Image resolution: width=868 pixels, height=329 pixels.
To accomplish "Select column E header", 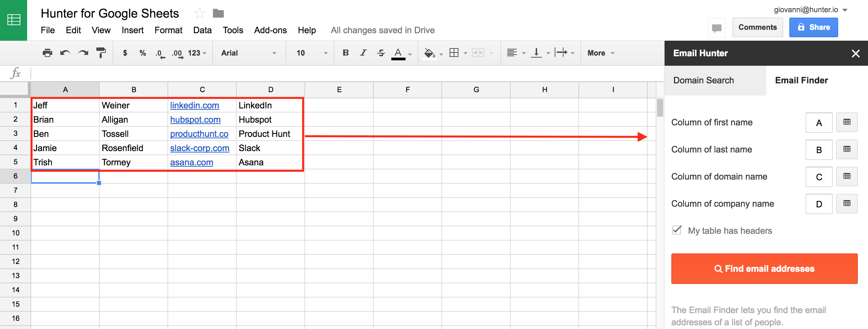I will [339, 89].
